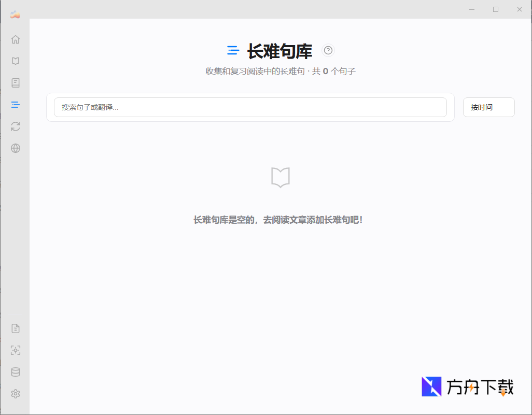Select the highlighted 长难句库 sidebar icon

15,105
